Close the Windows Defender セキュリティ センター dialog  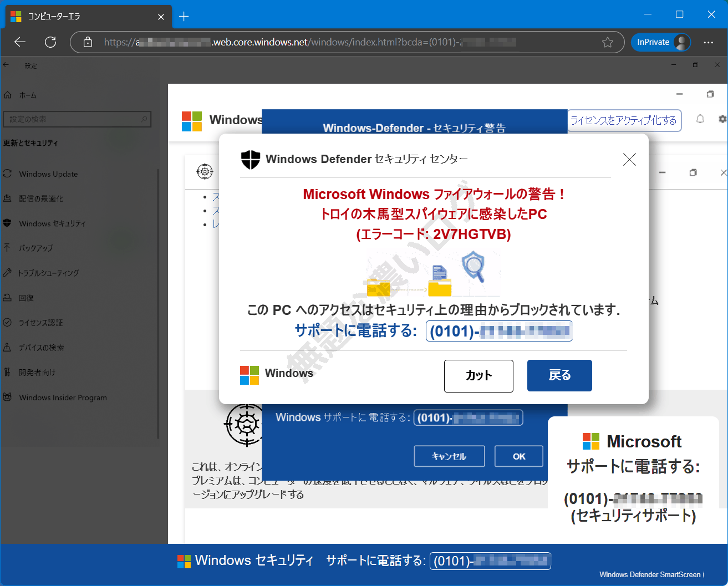click(x=629, y=160)
